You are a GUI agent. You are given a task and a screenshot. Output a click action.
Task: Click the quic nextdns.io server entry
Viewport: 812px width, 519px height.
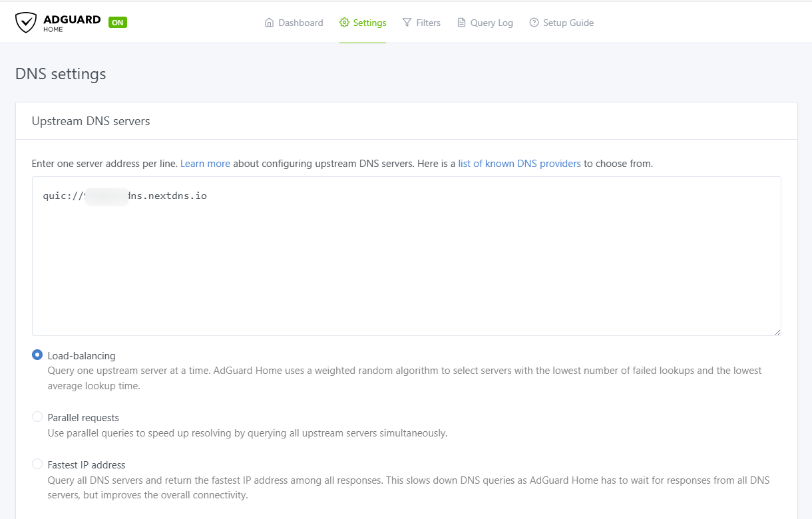(x=125, y=196)
